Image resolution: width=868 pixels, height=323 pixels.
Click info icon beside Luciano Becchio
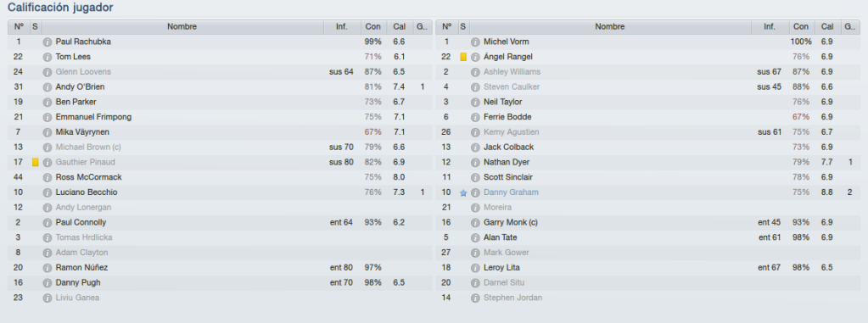(48, 192)
